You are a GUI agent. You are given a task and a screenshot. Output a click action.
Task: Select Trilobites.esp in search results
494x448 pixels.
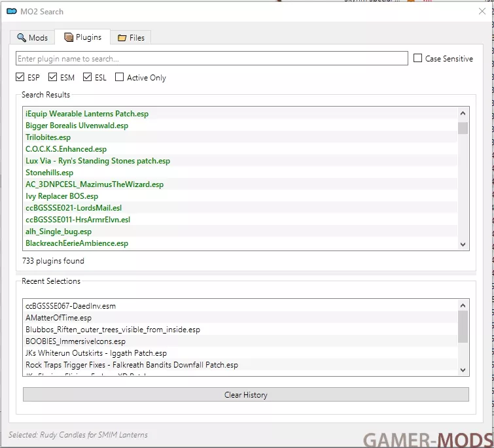click(x=48, y=137)
